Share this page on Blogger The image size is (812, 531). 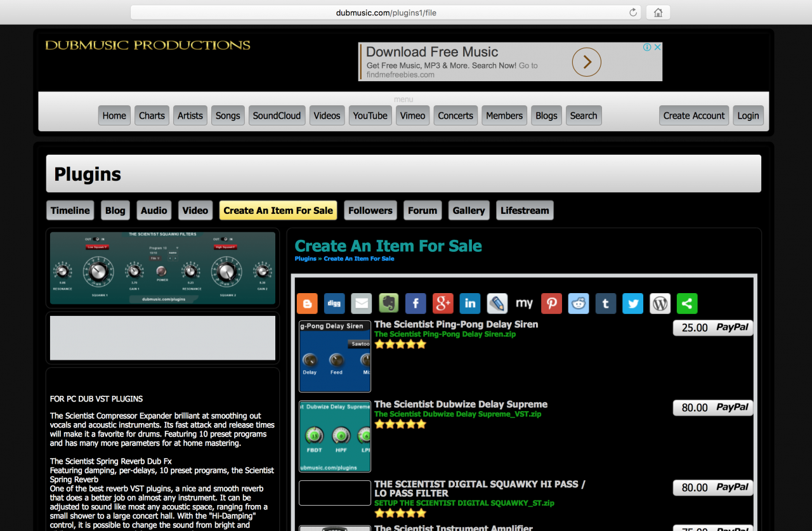(x=307, y=303)
